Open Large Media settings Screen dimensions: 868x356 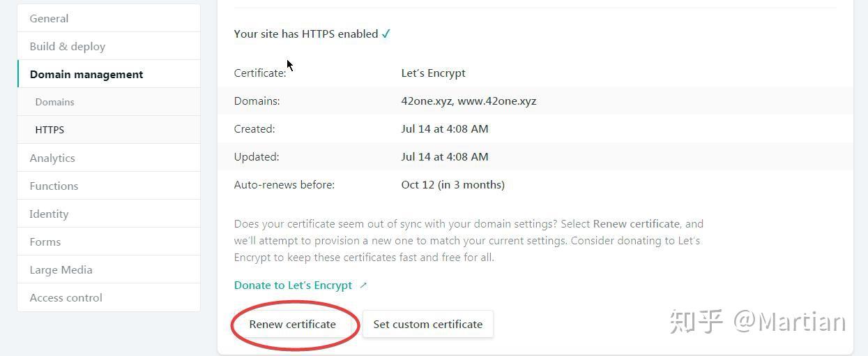pos(61,269)
